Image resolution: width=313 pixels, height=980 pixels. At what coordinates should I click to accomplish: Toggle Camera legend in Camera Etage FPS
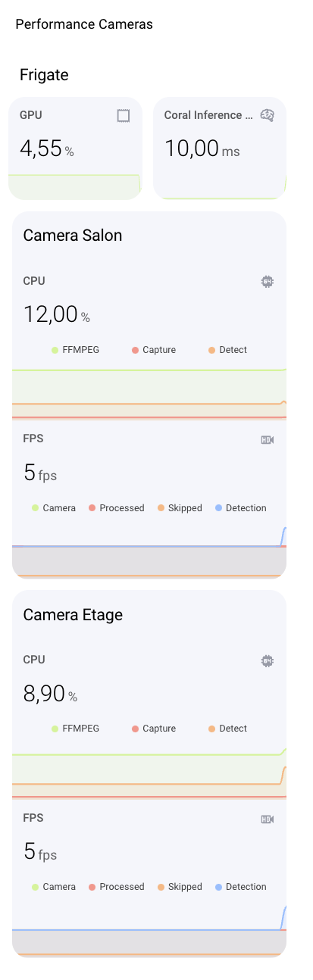[x=54, y=887]
